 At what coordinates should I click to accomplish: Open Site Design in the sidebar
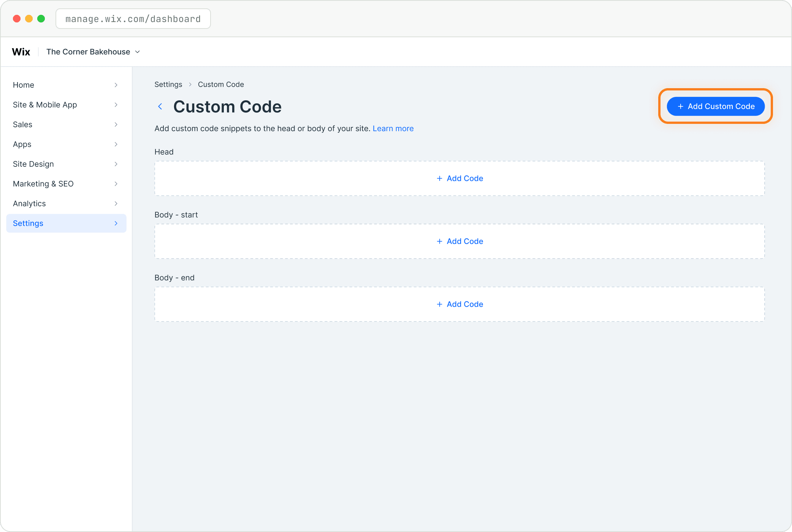click(x=66, y=164)
